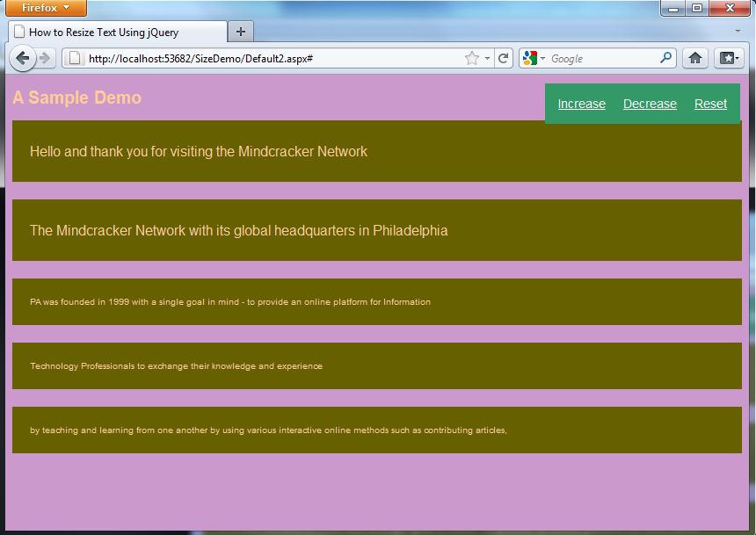The width and height of the screenshot is (756, 535).
Task: Click the text 'Hello and thank you for visiting the Mindcracker Network'
Action: [x=199, y=151]
